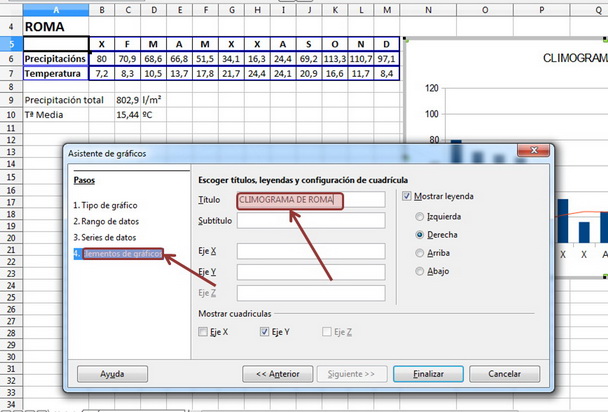This screenshot has width=608, height=412.
Task: Focus the Subtítulo input field
Action: [x=310, y=220]
